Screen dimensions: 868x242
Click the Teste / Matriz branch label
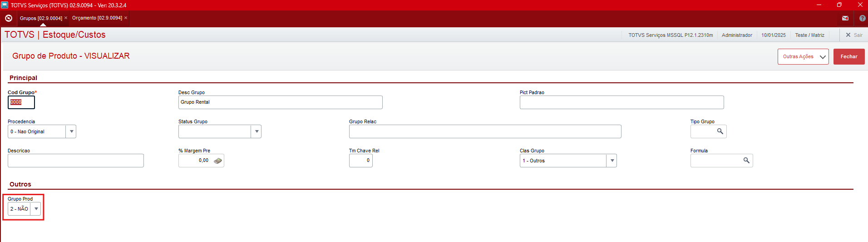[809, 35]
